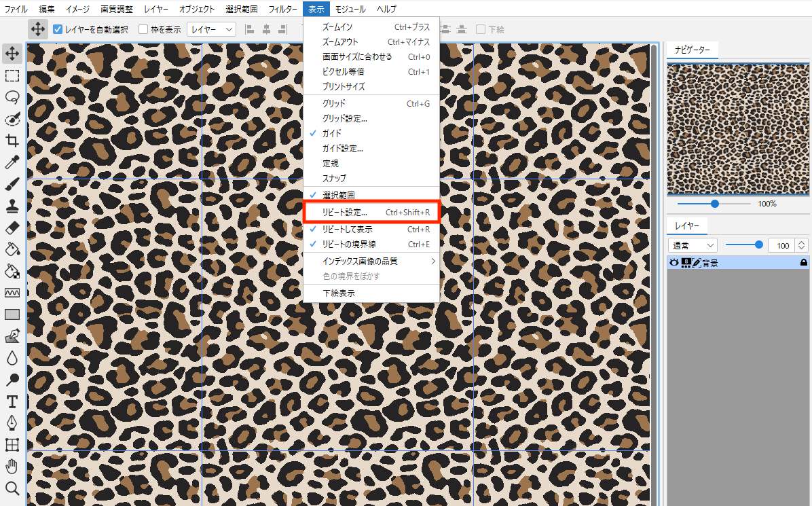Image resolution: width=812 pixels, height=506 pixels.
Task: Open the 通常 blend mode dropdown
Action: click(x=693, y=245)
